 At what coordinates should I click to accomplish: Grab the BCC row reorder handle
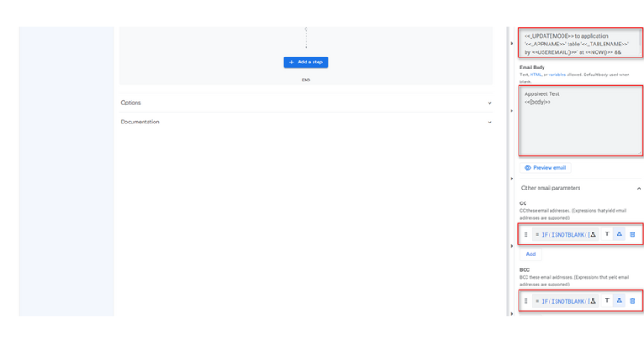coord(526,301)
